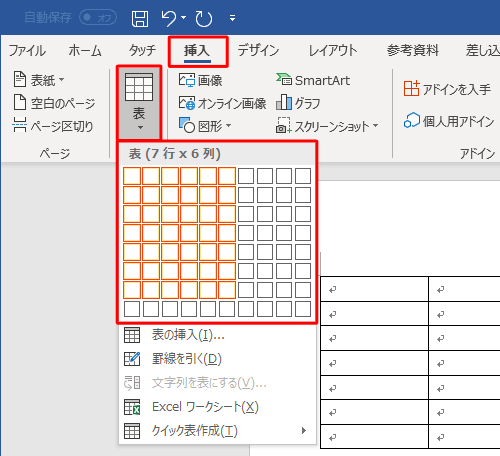Click the 個人用アドイン hexagon icon
500x456 pixels.
412,120
